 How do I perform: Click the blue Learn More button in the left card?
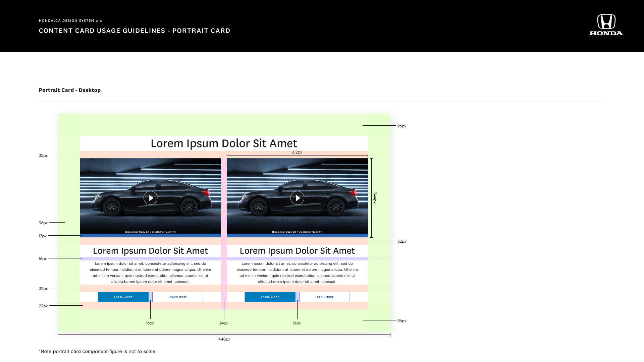(123, 297)
